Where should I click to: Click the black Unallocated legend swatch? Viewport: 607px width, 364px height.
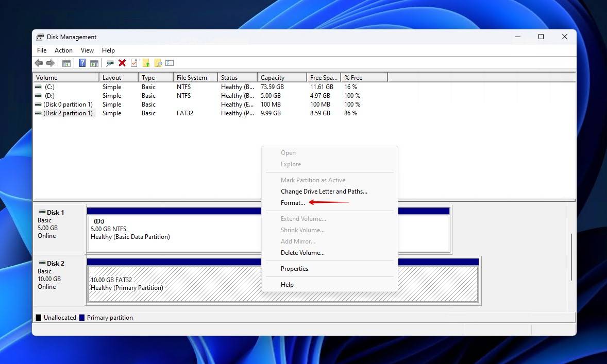coord(38,318)
